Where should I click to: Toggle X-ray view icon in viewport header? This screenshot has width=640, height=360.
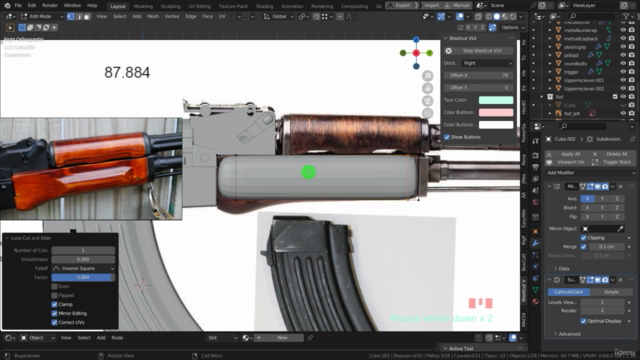478,17
